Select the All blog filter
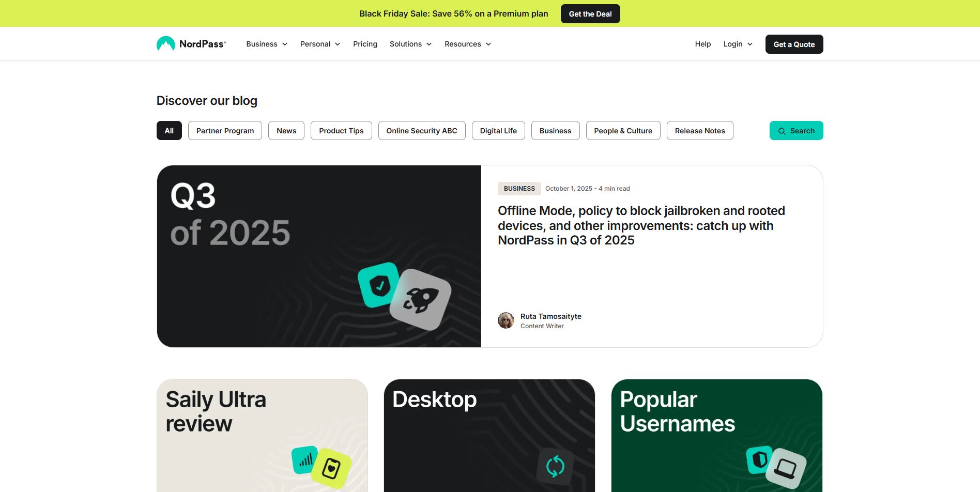The image size is (980, 492). point(169,131)
